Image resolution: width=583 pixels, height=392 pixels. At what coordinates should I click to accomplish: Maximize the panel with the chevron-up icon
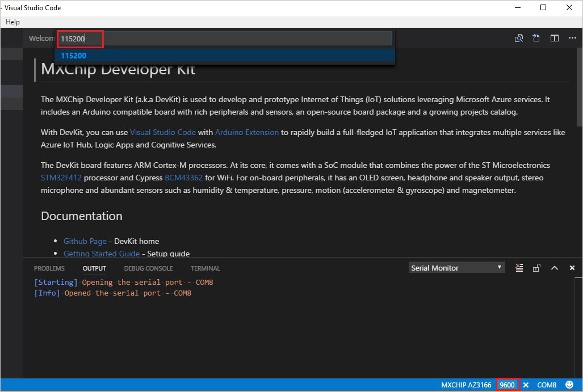(x=555, y=268)
